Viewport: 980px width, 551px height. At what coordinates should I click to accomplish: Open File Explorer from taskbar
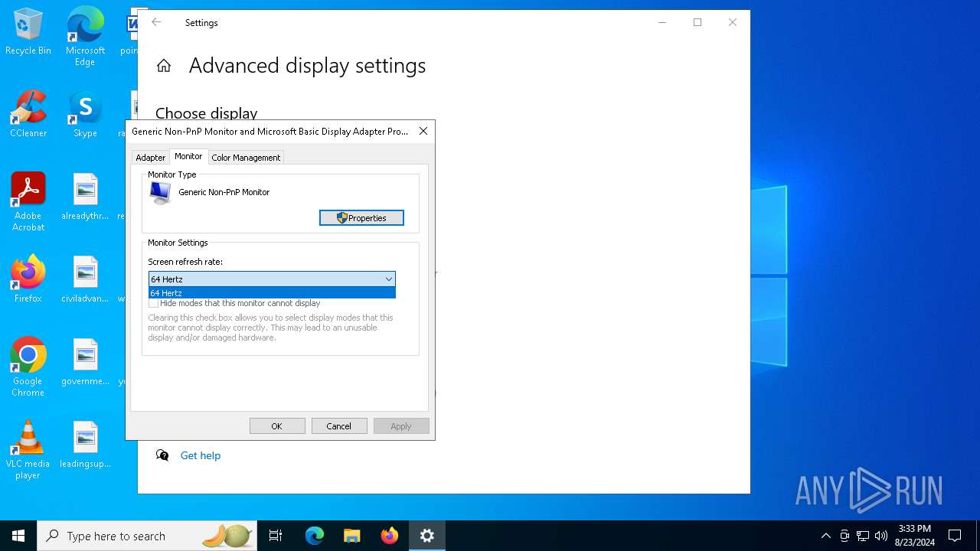point(352,536)
